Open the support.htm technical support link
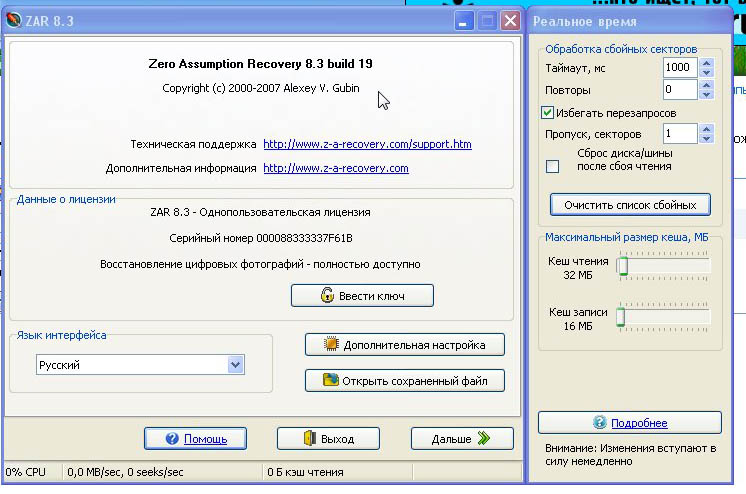746x494 pixels. (x=367, y=144)
